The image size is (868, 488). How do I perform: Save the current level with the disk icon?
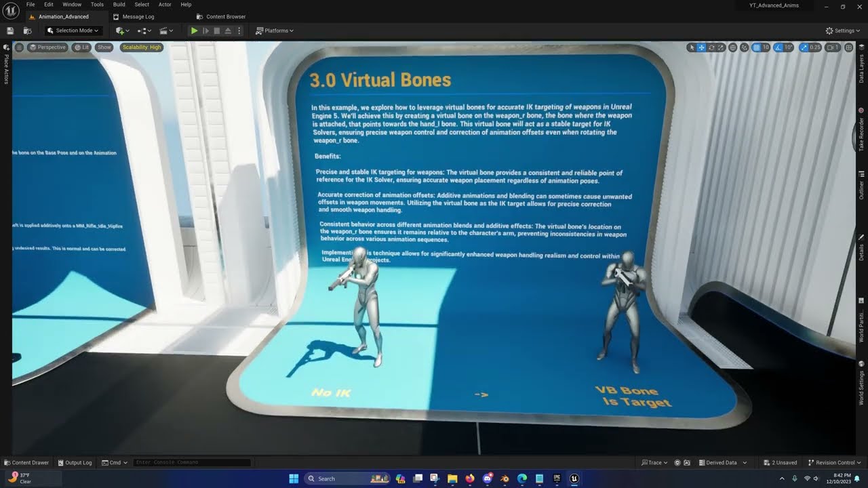click(10, 30)
